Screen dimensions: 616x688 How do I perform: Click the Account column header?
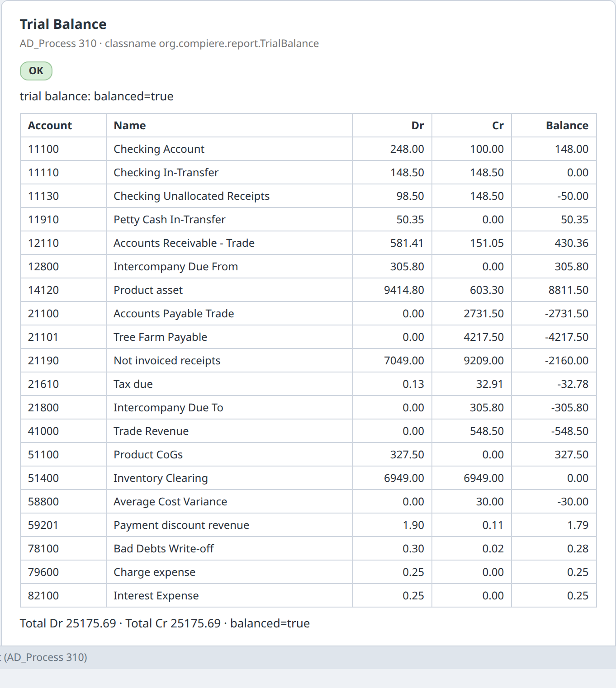coord(63,125)
